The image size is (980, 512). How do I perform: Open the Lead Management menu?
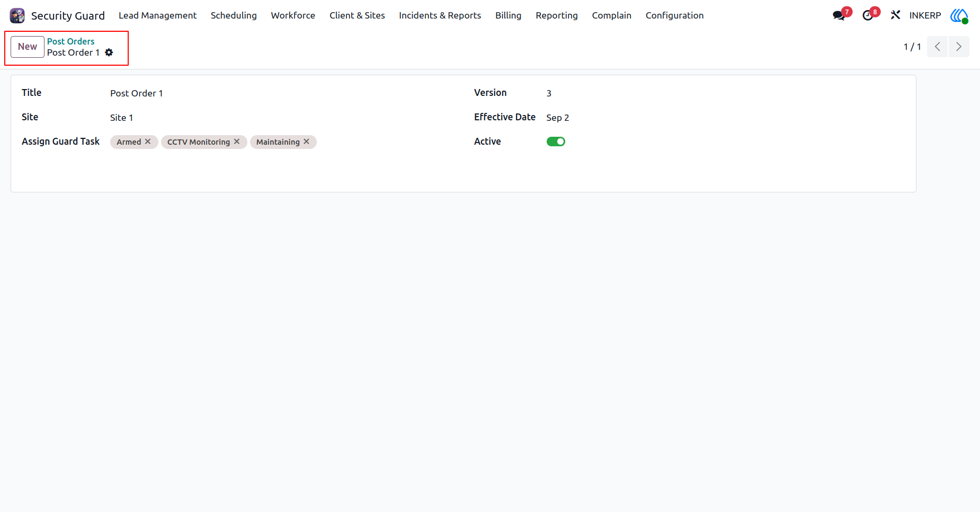point(157,15)
